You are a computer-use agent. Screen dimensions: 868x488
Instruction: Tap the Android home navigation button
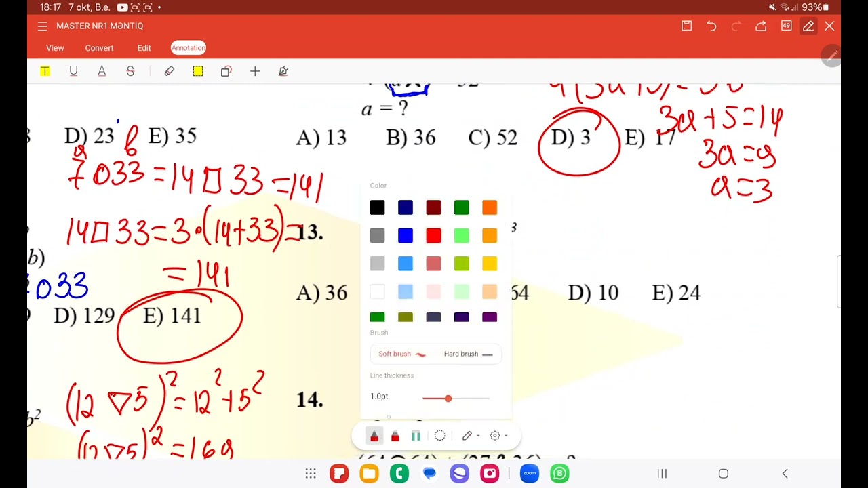pyautogui.click(x=724, y=474)
